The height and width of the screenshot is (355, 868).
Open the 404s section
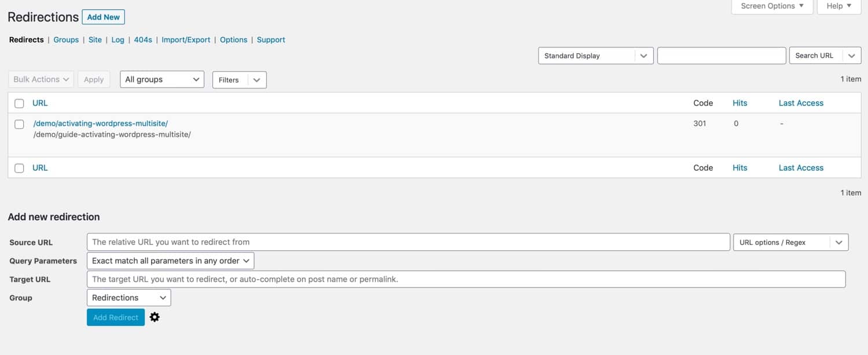(142, 39)
